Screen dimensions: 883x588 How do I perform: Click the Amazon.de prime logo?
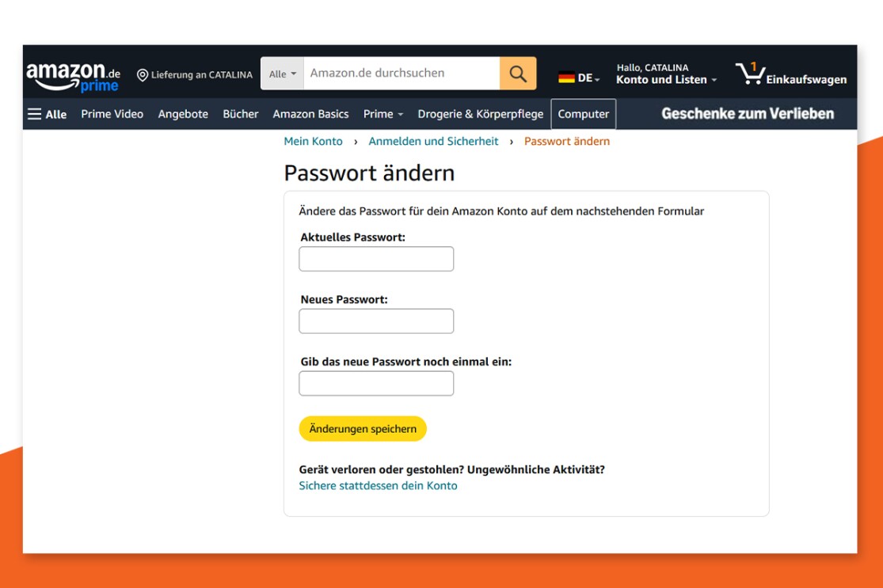point(73,76)
